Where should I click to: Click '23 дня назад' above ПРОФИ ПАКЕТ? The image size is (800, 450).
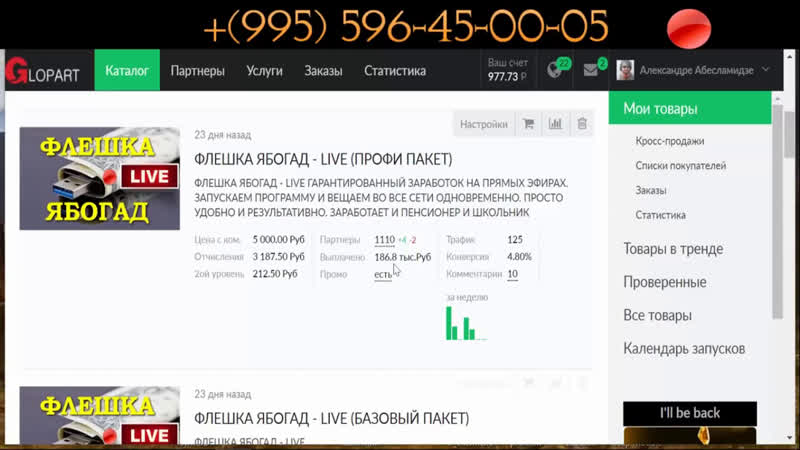pyautogui.click(x=222, y=135)
